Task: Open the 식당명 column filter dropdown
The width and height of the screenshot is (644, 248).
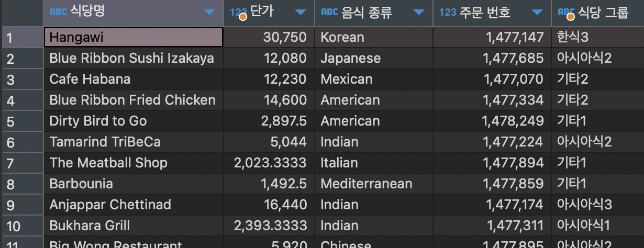Action: pos(209,12)
